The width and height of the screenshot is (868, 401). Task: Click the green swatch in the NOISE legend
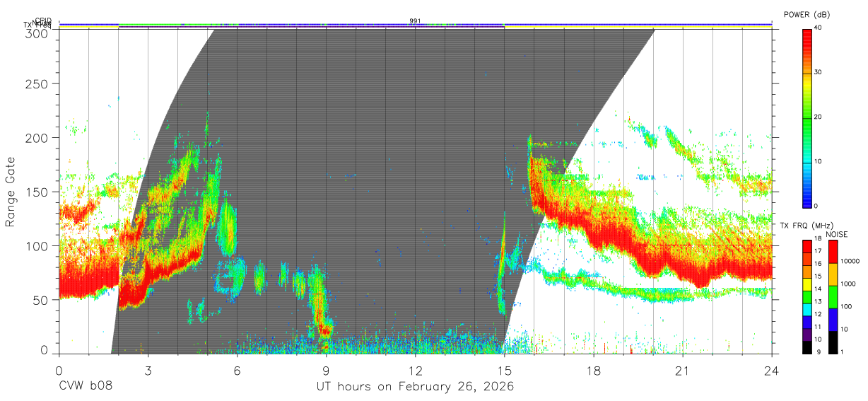[x=833, y=296]
